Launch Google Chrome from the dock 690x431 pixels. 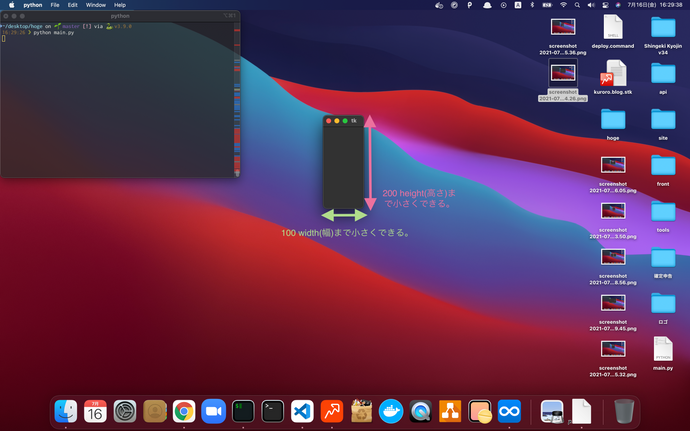[184, 411]
